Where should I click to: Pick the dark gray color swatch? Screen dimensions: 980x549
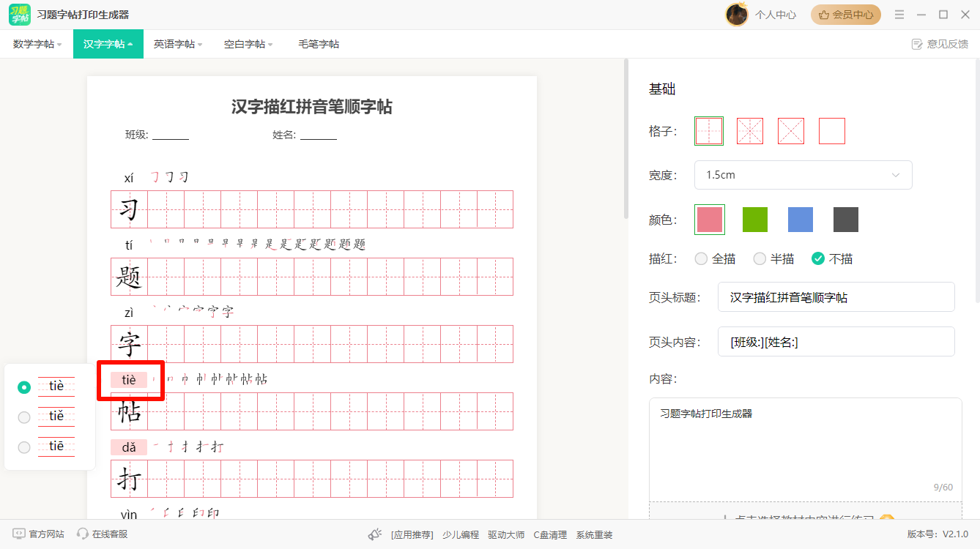click(846, 220)
